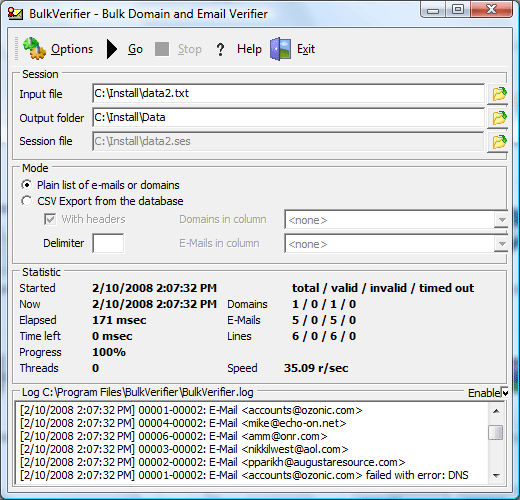Maximize the BulkVerifier window
The height and width of the screenshot is (500, 520).
click(x=458, y=10)
